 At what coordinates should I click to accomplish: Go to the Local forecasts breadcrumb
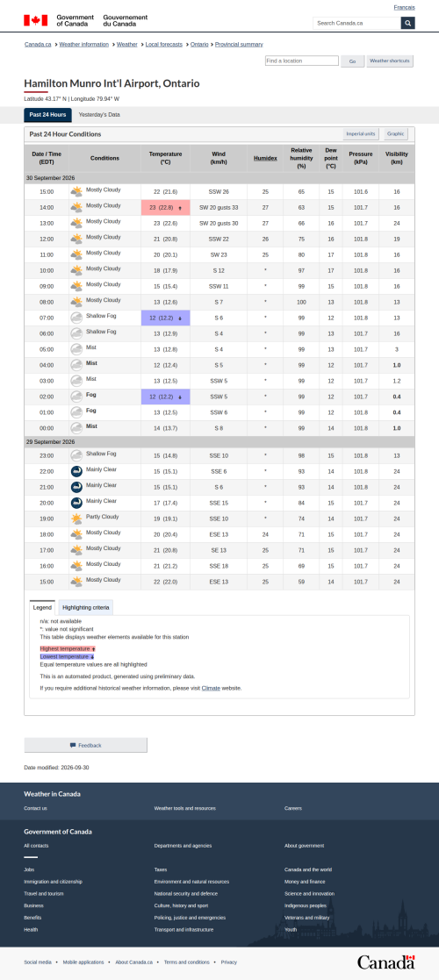[x=164, y=45]
